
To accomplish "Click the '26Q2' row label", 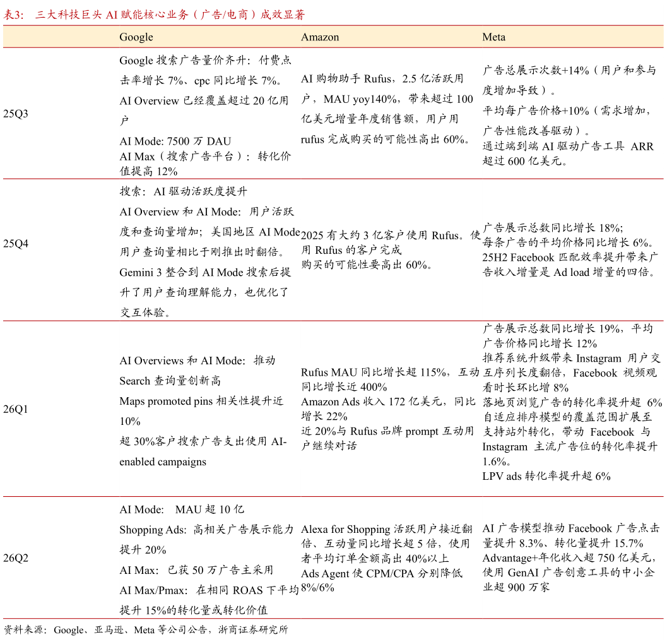I will [x=16, y=558].
